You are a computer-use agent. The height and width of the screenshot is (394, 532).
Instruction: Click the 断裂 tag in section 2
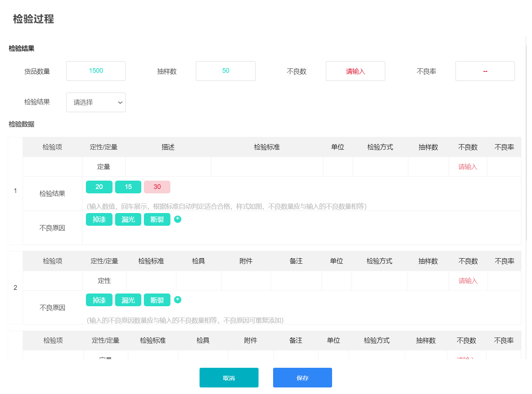click(157, 300)
